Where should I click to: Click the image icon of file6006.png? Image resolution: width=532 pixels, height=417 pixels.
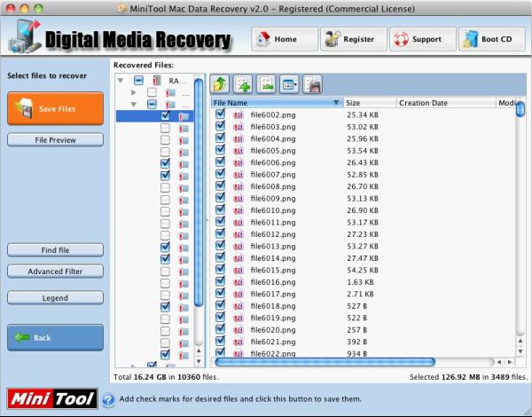pyautogui.click(x=239, y=163)
